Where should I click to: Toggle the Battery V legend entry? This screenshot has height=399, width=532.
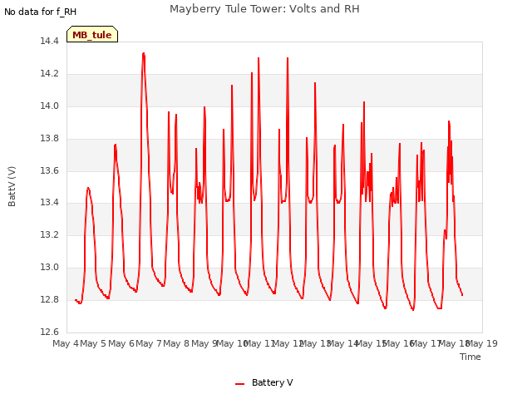click(x=264, y=382)
